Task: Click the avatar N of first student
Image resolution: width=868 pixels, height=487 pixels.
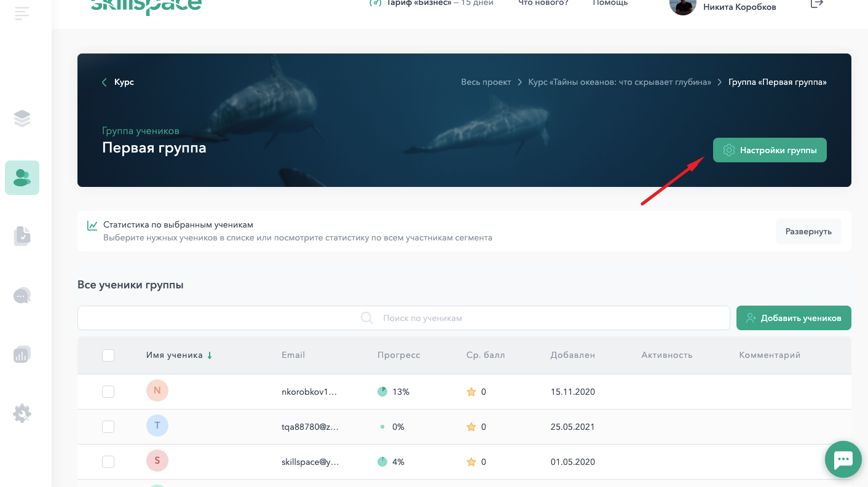Action: [157, 390]
